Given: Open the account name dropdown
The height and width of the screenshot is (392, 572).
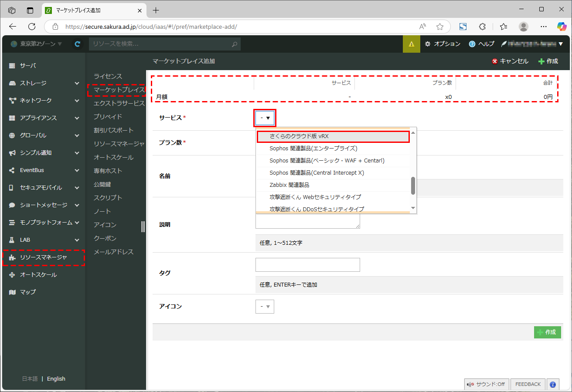Looking at the screenshot, I should (x=532, y=44).
